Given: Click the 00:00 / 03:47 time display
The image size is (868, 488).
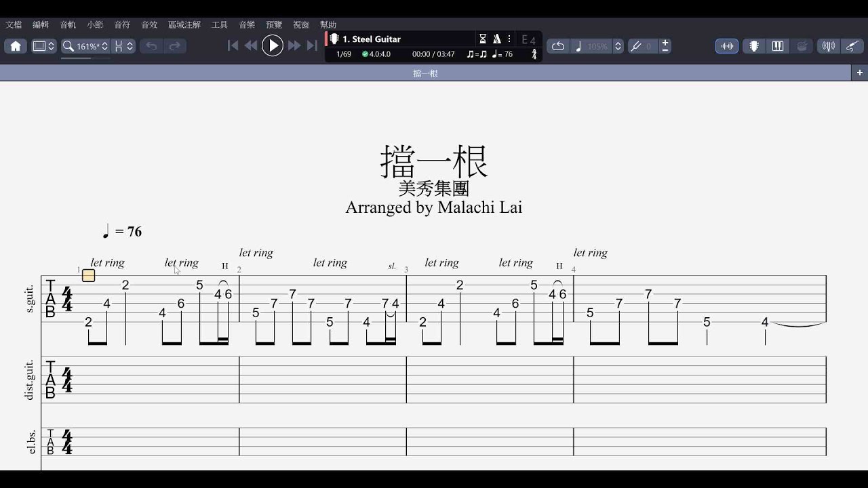Looking at the screenshot, I should pyautogui.click(x=433, y=54).
